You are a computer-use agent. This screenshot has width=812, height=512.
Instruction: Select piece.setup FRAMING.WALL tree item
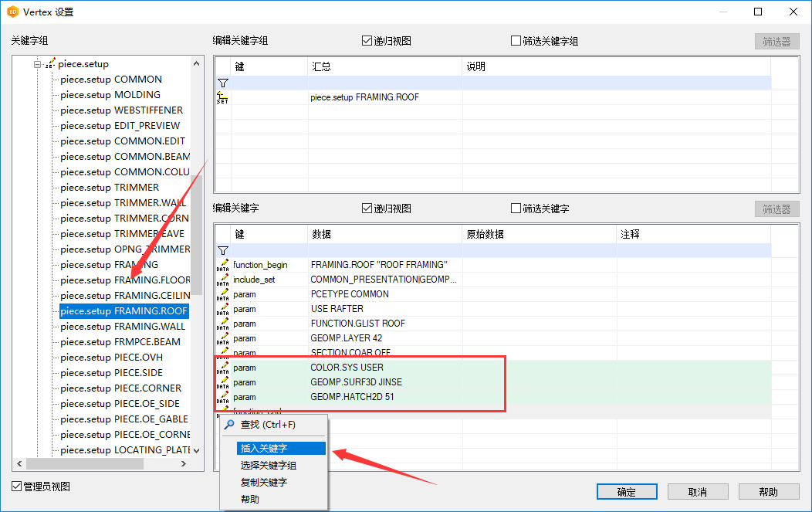123,327
